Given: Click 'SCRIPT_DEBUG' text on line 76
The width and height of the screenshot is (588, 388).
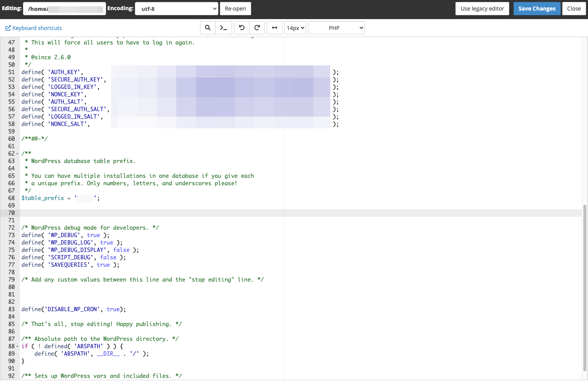Looking at the screenshot, I should coord(71,257).
